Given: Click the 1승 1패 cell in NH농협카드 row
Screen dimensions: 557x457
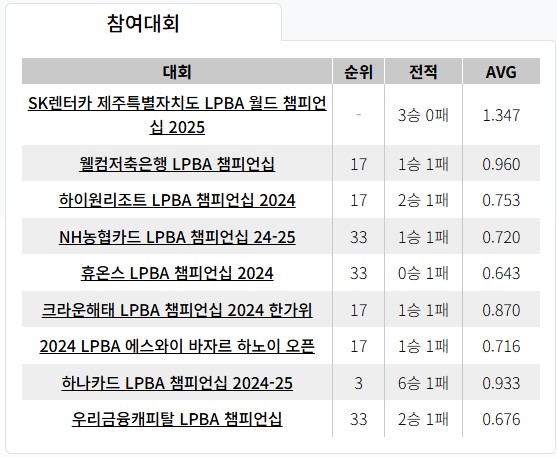Looking at the screenshot, I should pyautogui.click(x=423, y=237).
